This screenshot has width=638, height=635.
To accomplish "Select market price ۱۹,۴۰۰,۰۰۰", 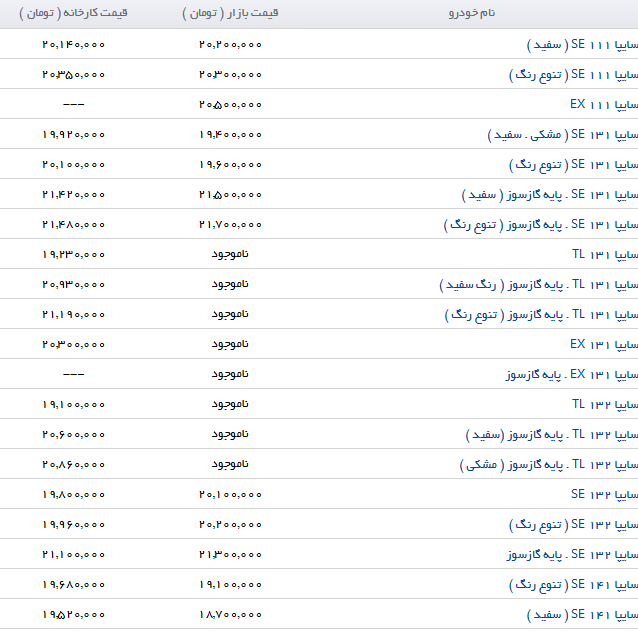I will [230, 134].
